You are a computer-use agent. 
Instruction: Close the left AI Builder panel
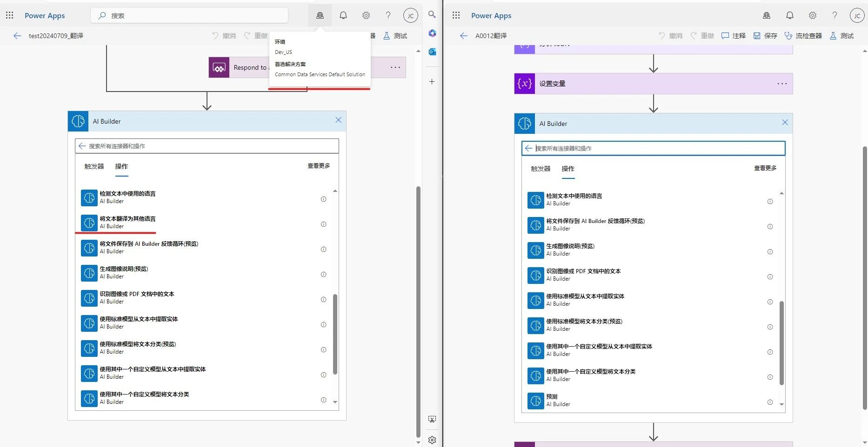click(338, 120)
